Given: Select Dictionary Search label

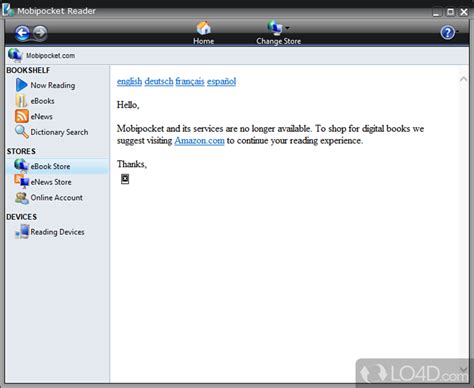Looking at the screenshot, I should 59,132.
